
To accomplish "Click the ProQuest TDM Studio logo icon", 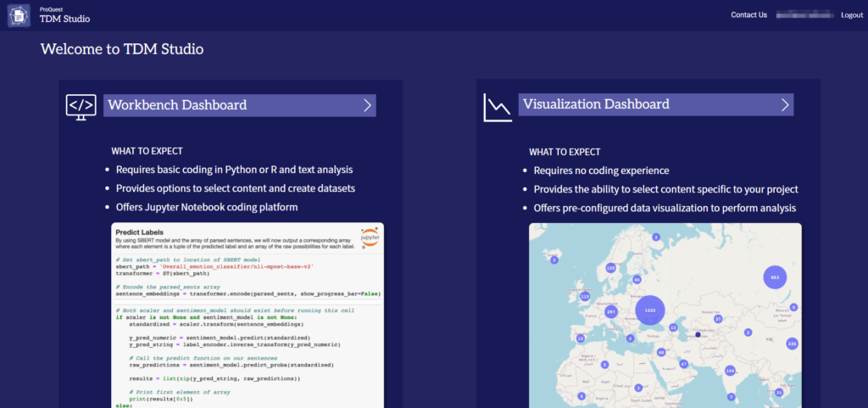I will pos(19,15).
